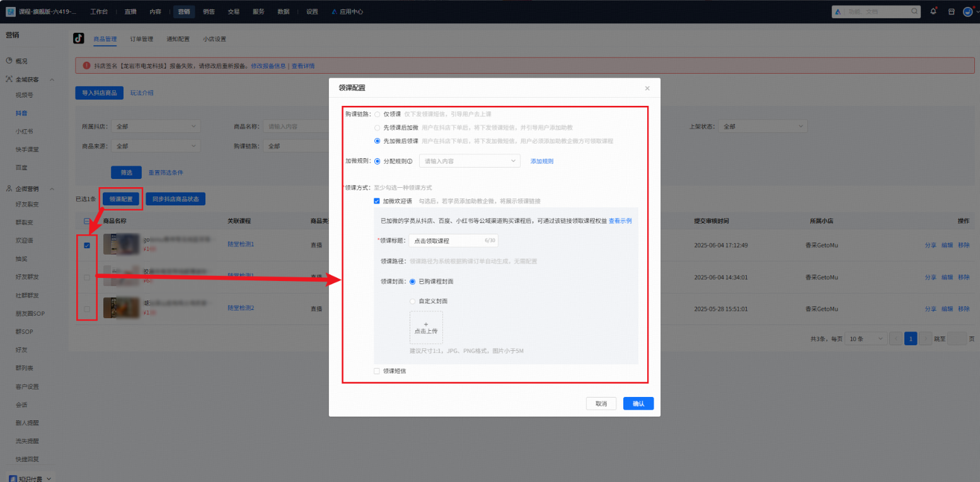This screenshot has width=980, height=482.
Task: Uncheck the 加微欢迎语 checkbox
Action: [x=377, y=200]
